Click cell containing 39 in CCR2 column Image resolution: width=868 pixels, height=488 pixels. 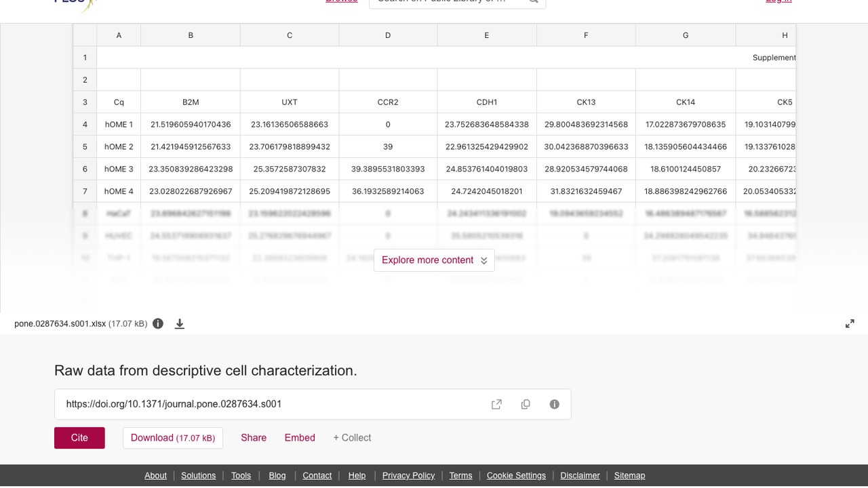point(388,147)
